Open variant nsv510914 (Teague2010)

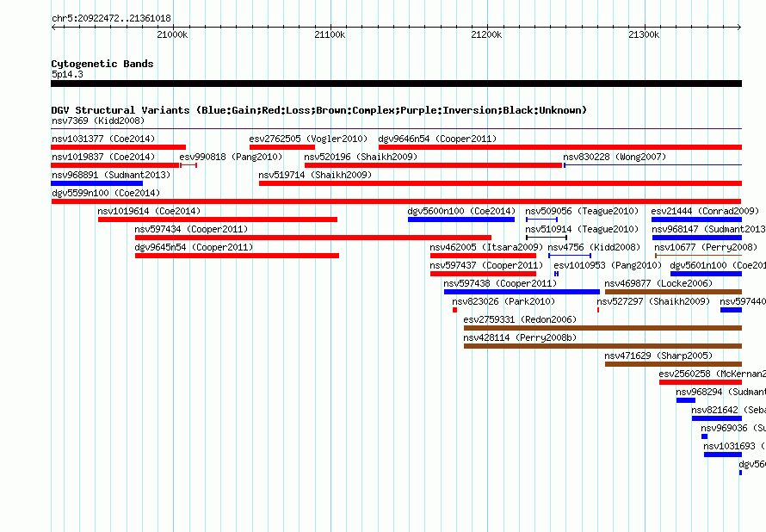coord(582,229)
